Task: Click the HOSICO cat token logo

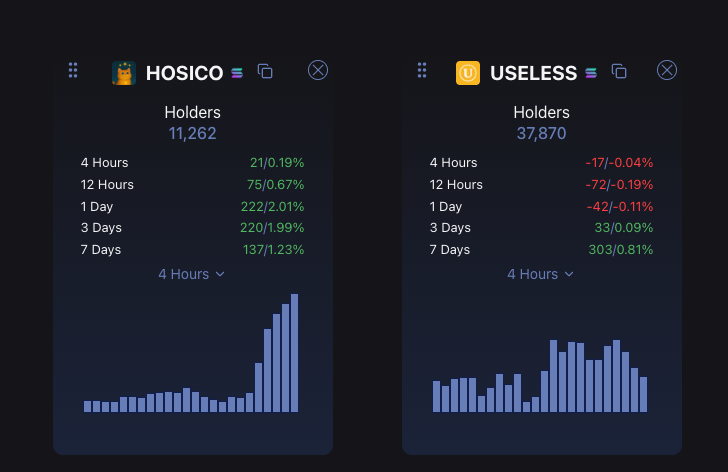Action: [124, 73]
